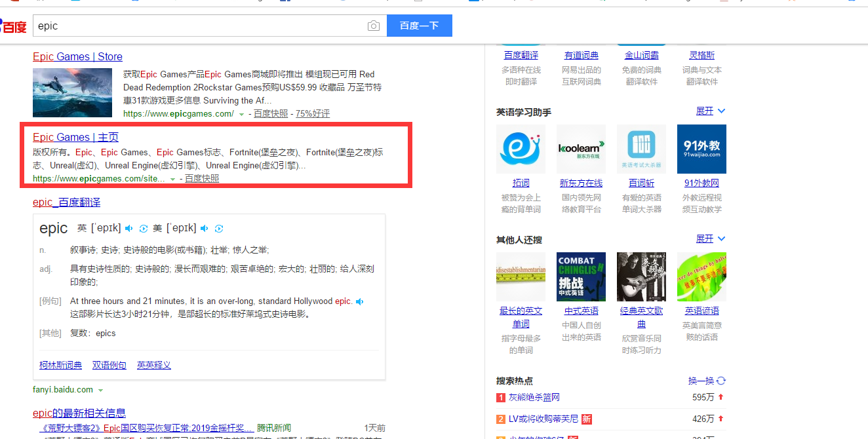The height and width of the screenshot is (439, 868).
Task: Switch to the 英英释义 tab
Action: pos(154,365)
